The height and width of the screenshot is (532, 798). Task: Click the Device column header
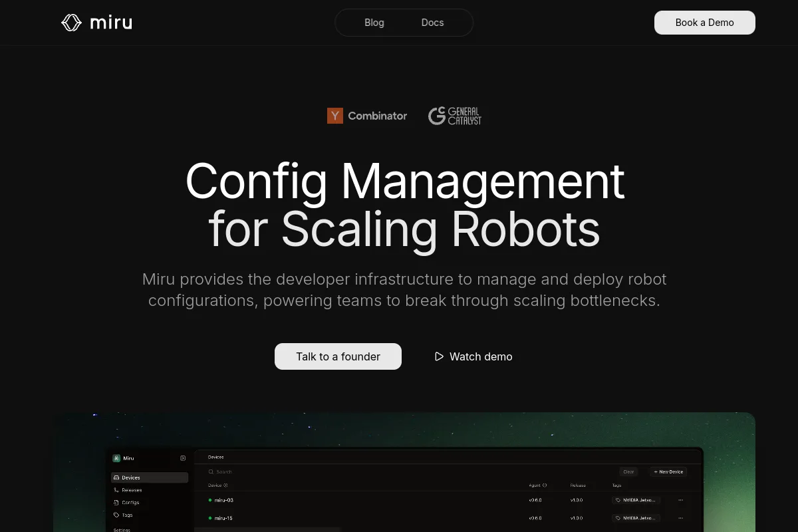tap(218, 485)
